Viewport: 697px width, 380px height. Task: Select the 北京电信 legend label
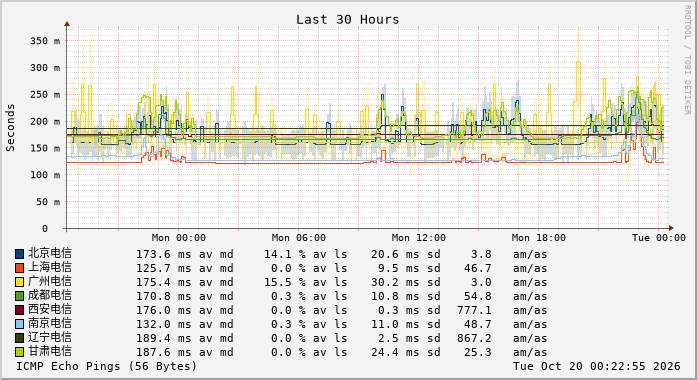click(x=50, y=253)
